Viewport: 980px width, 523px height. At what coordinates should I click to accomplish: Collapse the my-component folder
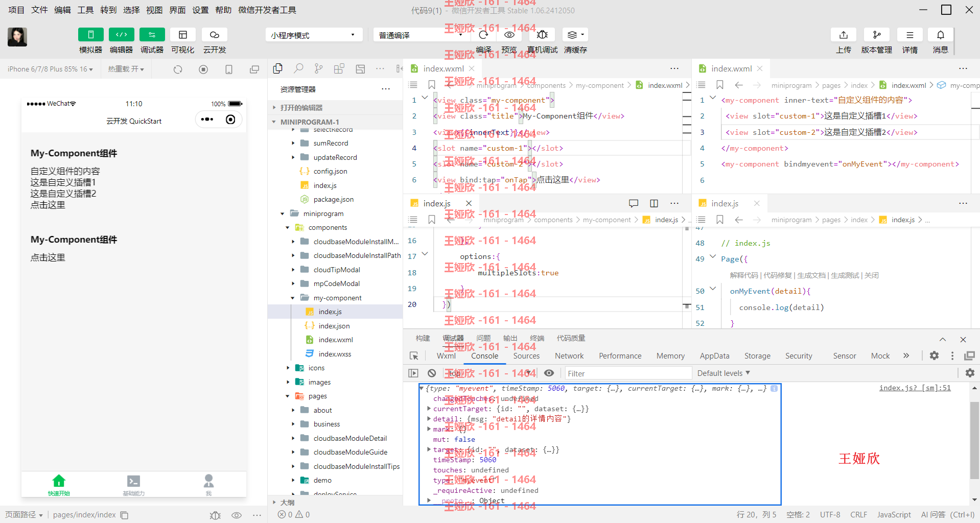pos(335,298)
